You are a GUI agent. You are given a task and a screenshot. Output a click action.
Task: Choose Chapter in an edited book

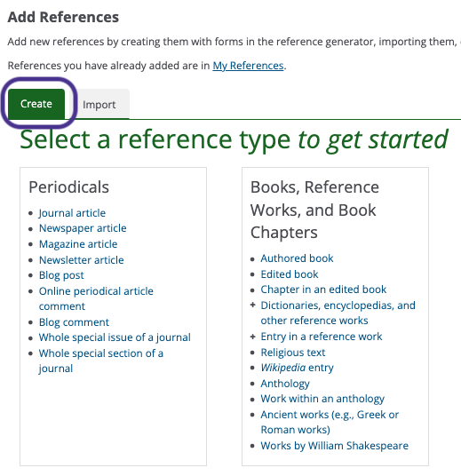(x=323, y=290)
